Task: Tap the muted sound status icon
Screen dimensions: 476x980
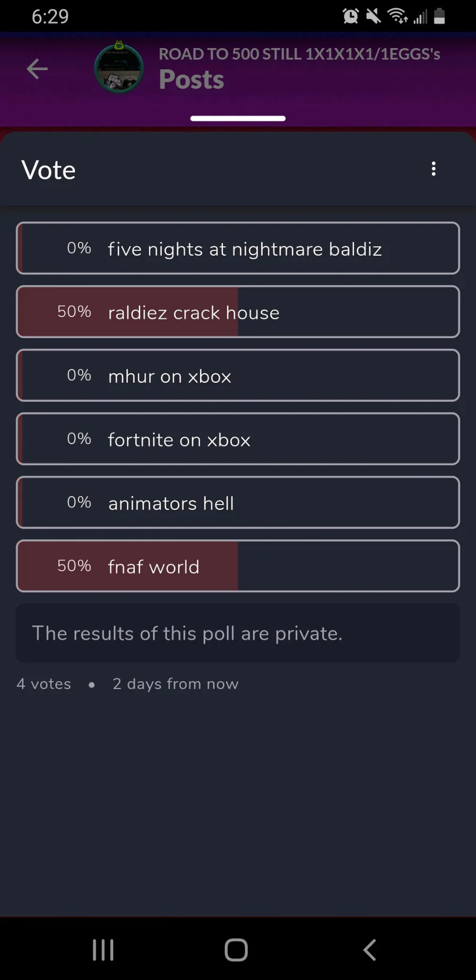Action: pos(373,16)
